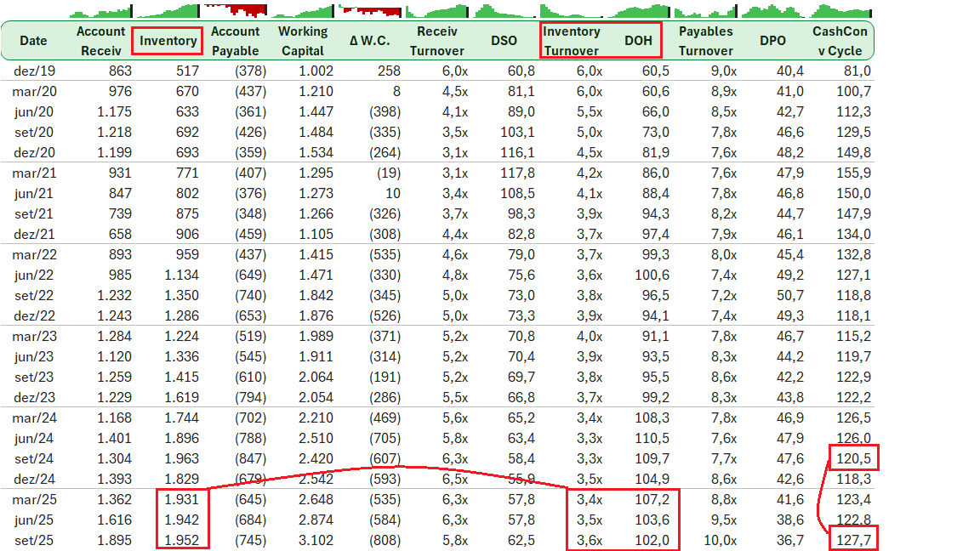This screenshot has height=551, width=980.
Task: Click account receivable value 1.895
Action: 114,541
